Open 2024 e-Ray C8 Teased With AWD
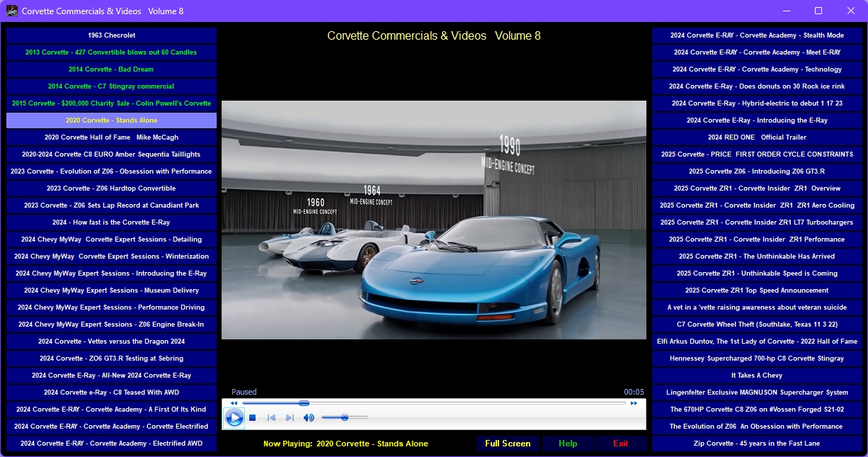The width and height of the screenshot is (868, 457). click(111, 393)
